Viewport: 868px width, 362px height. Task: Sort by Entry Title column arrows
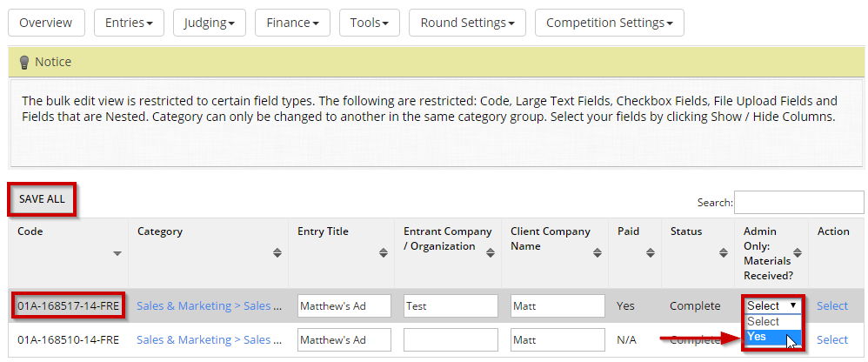point(384,253)
